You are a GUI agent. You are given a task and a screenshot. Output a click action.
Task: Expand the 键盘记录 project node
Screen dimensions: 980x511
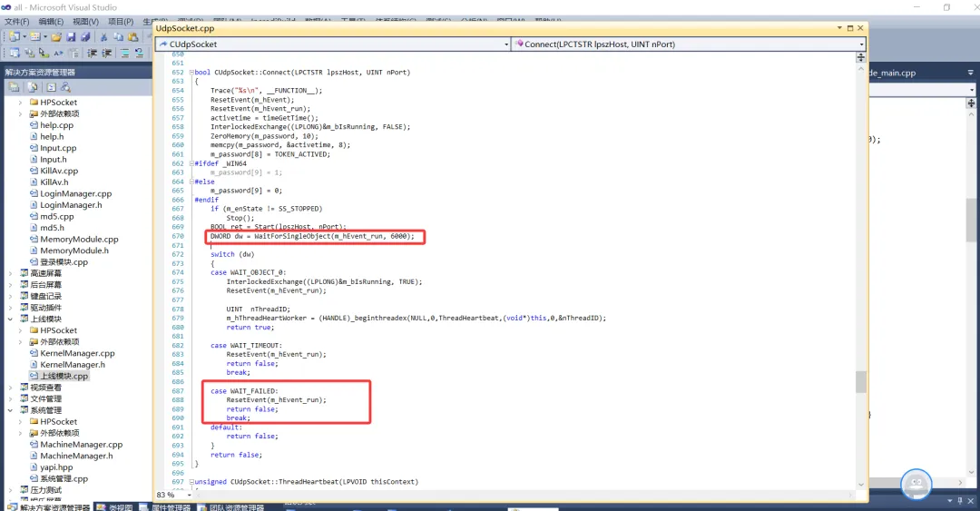tap(10, 297)
